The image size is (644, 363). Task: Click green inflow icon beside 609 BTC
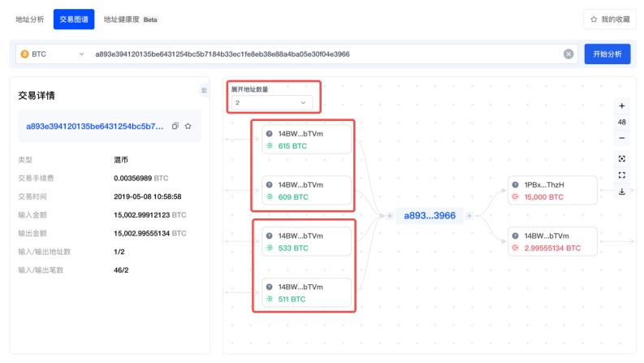270,197
